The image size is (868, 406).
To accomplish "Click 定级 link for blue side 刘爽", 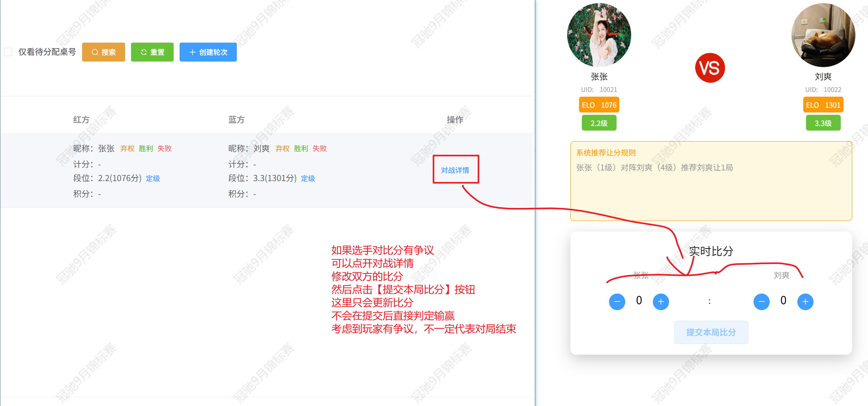I will point(308,179).
